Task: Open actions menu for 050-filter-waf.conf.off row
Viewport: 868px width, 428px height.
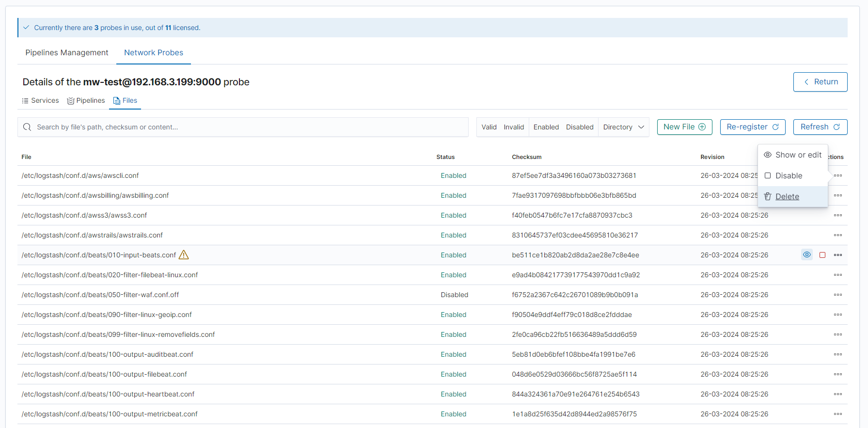Action: (837, 295)
